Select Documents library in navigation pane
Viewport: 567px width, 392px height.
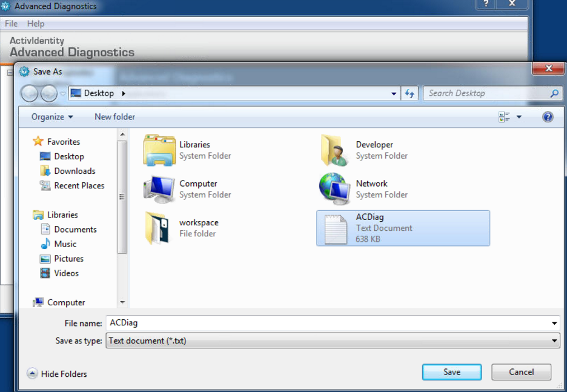coord(68,229)
